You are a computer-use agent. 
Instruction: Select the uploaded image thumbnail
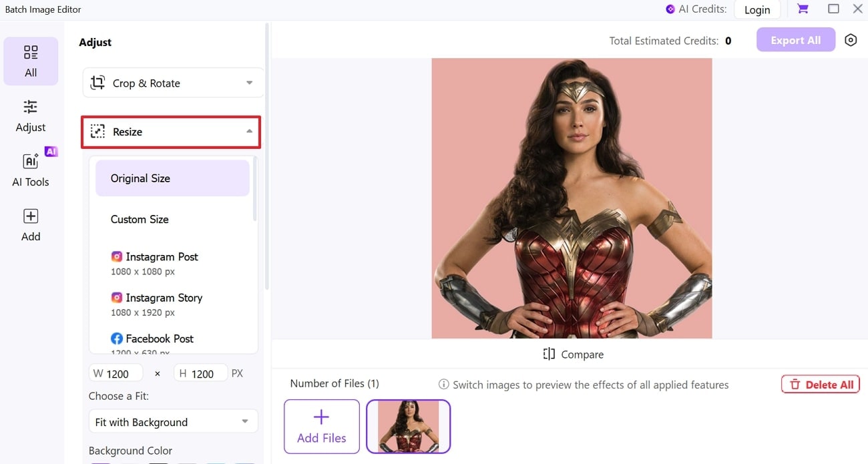click(408, 426)
